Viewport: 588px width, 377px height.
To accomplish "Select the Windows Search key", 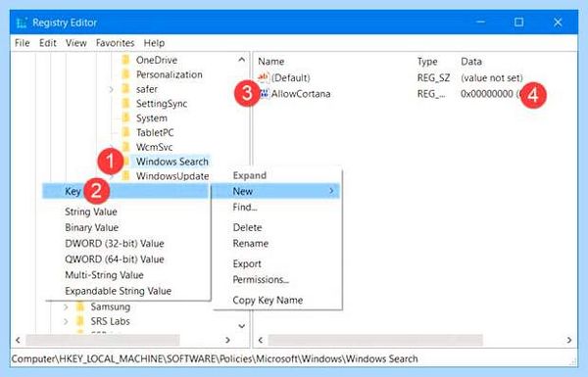I will 172,162.
